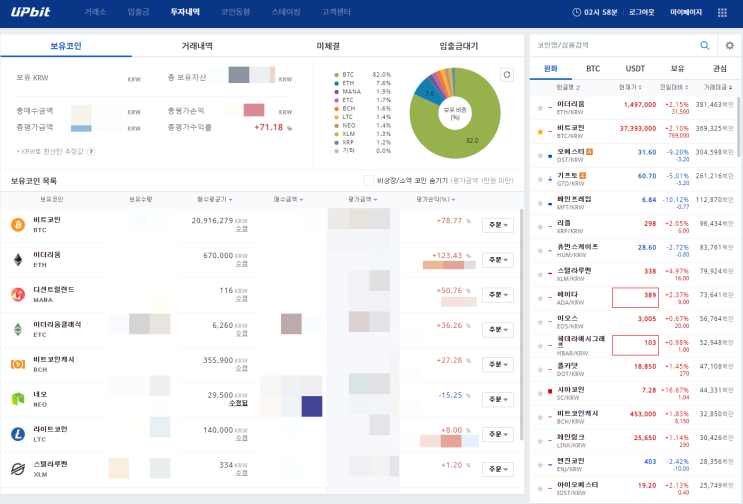Click 수정 link under Bitcoin average price
The width and height of the screenshot is (743, 504).
[x=242, y=229]
